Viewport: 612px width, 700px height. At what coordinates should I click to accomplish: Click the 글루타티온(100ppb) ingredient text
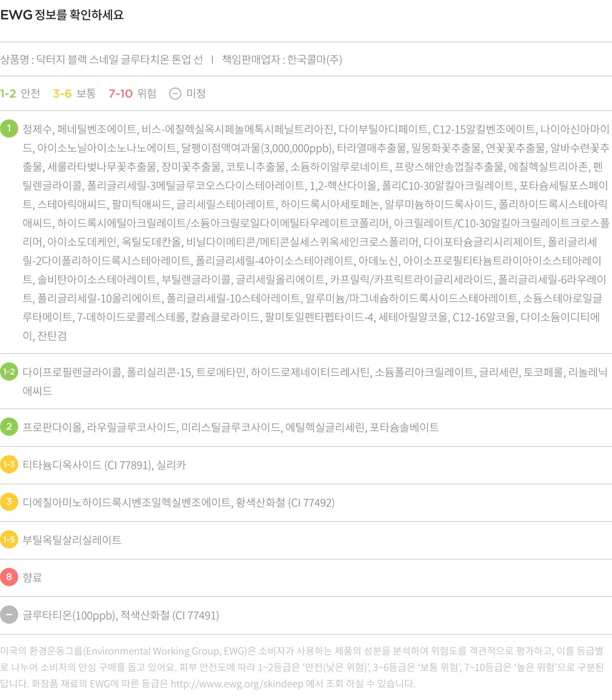[x=68, y=615]
